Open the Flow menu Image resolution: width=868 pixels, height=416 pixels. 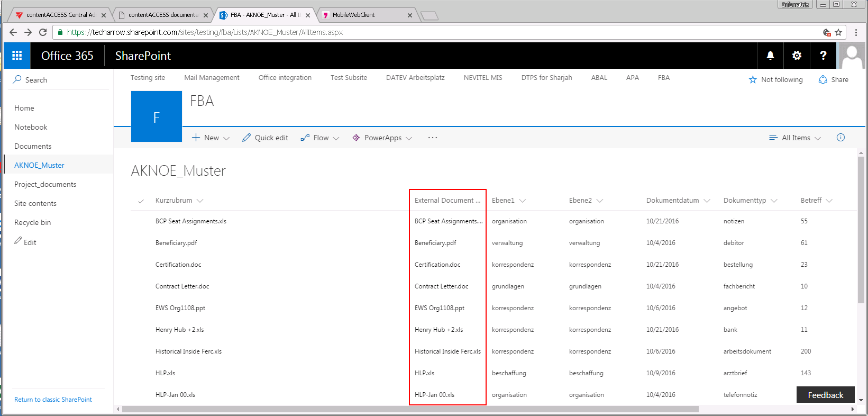coord(320,138)
